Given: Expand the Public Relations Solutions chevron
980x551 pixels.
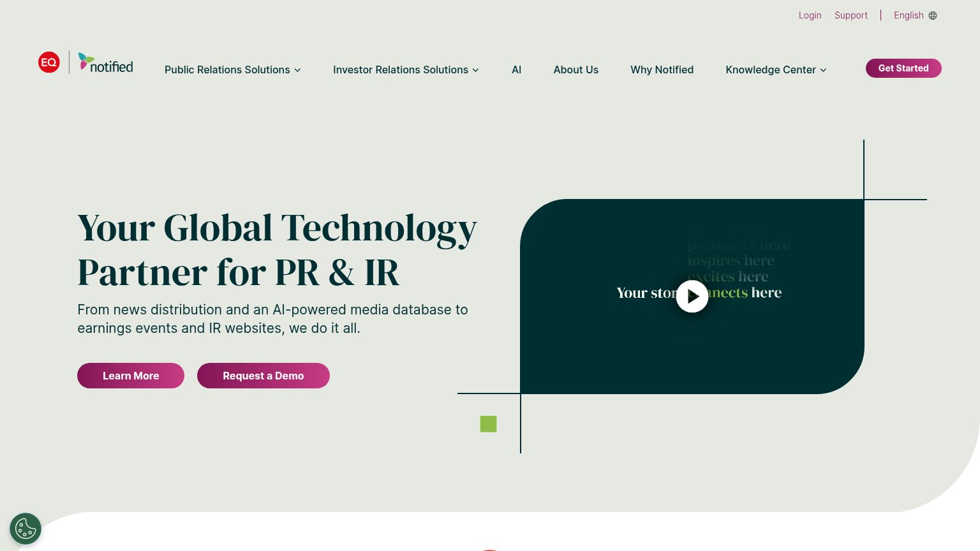Looking at the screenshot, I should pyautogui.click(x=297, y=70).
